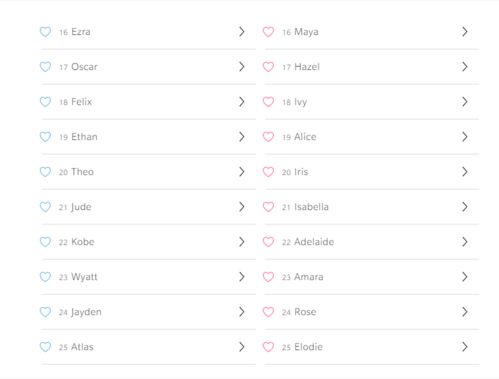The width and height of the screenshot is (499, 379).
Task: Select the Kobe name link
Action: (83, 242)
